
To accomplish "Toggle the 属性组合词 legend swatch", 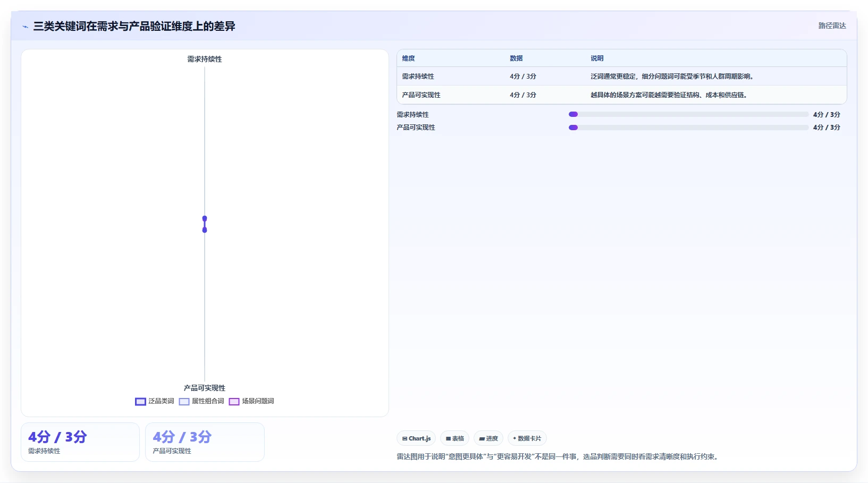I will point(184,402).
